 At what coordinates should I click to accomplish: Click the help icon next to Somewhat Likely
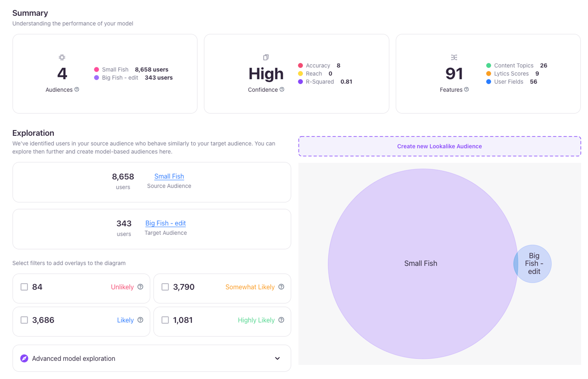(x=281, y=287)
